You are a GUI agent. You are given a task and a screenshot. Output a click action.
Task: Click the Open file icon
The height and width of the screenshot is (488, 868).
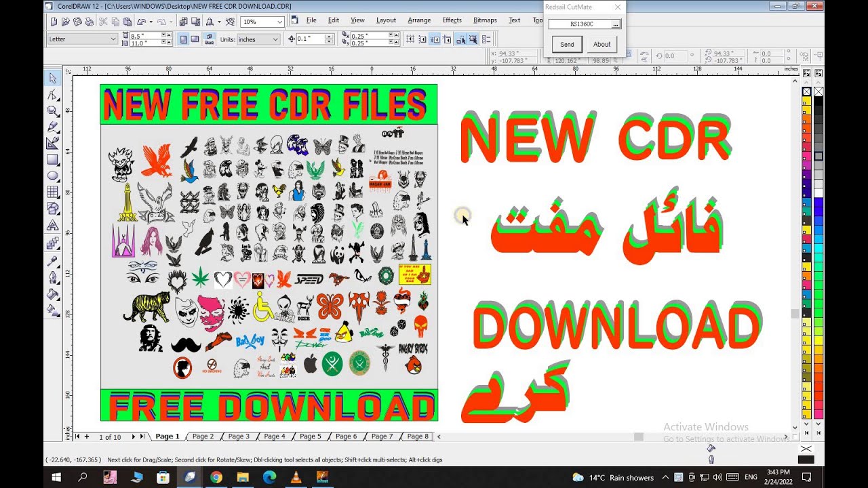point(65,22)
